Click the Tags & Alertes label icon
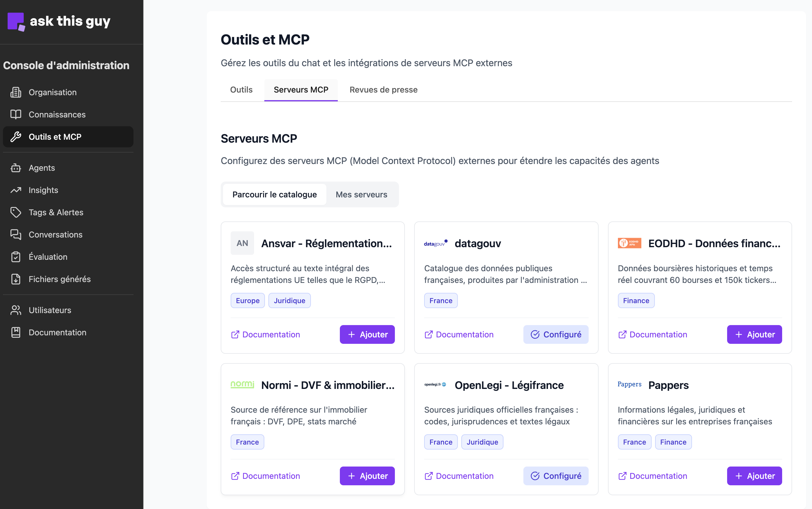Screen dimensions: 812x509 16,212
